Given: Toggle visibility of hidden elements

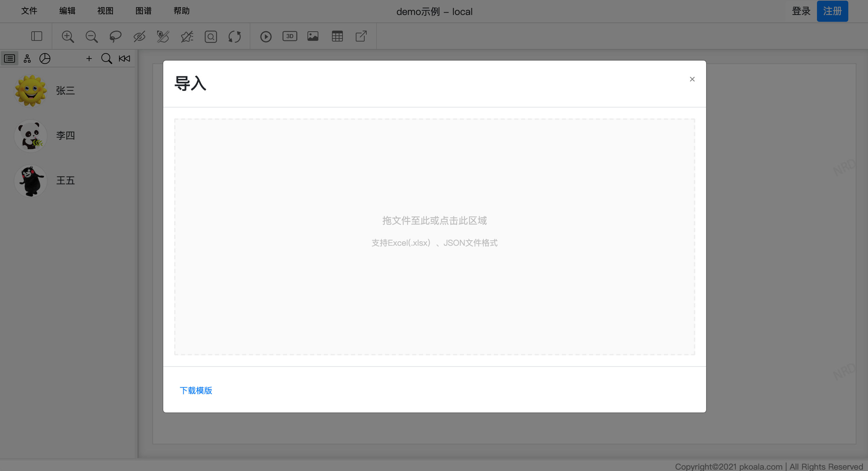Looking at the screenshot, I should click(139, 36).
